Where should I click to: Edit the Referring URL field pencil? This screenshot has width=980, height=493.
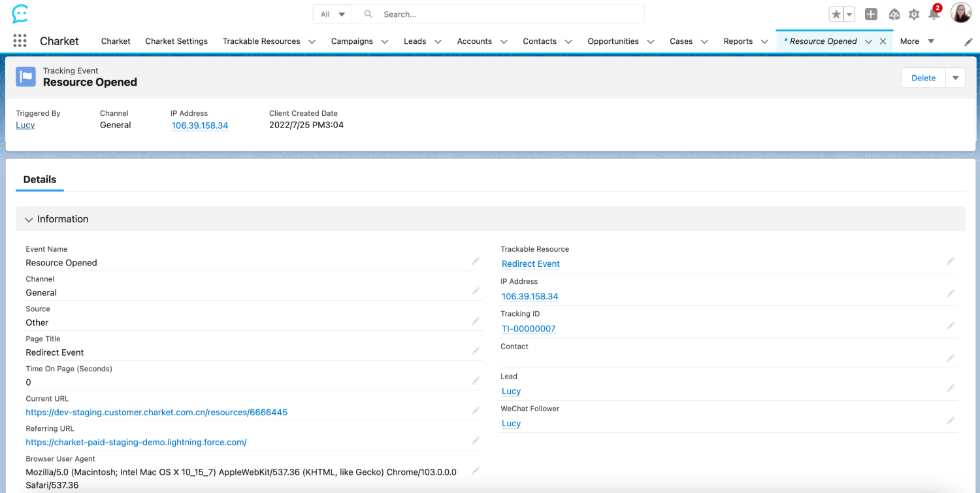click(x=476, y=441)
